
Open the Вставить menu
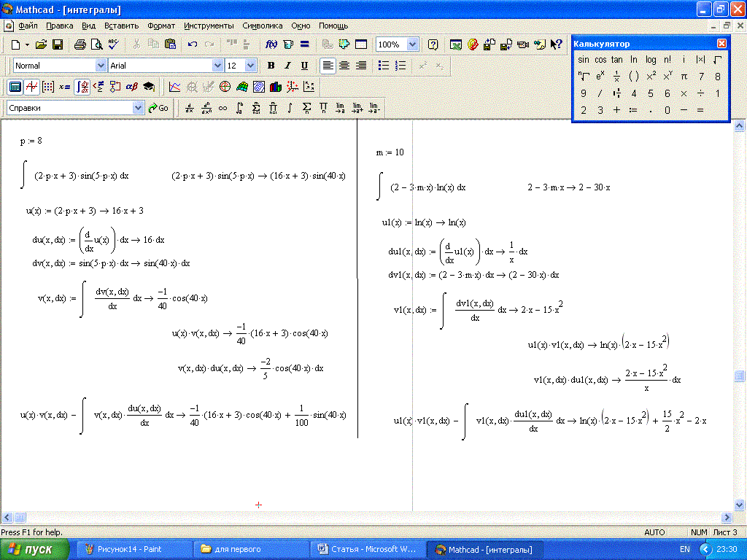(121, 26)
